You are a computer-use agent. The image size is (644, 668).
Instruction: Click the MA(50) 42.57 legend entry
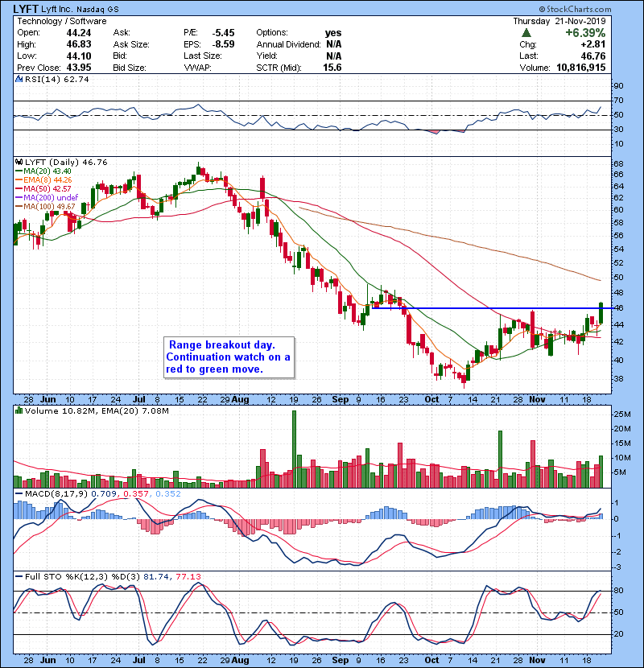(x=43, y=188)
